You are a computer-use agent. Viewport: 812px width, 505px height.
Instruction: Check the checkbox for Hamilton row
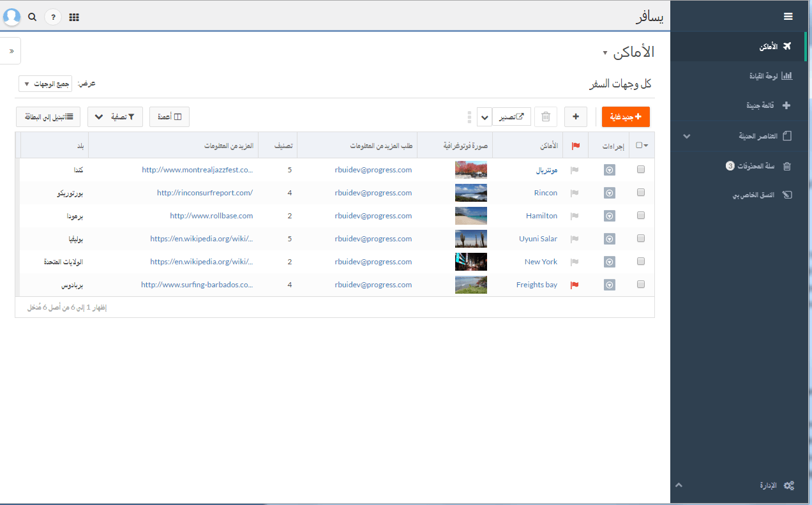coord(641,216)
